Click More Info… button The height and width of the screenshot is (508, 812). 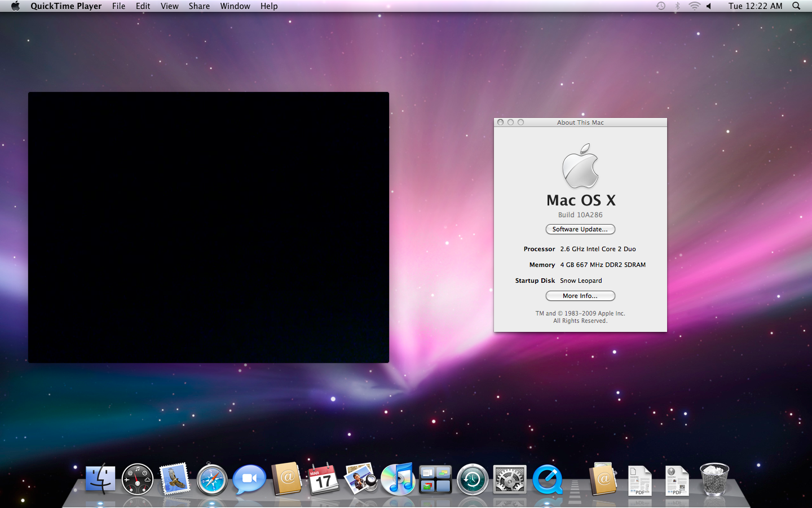coord(580,296)
